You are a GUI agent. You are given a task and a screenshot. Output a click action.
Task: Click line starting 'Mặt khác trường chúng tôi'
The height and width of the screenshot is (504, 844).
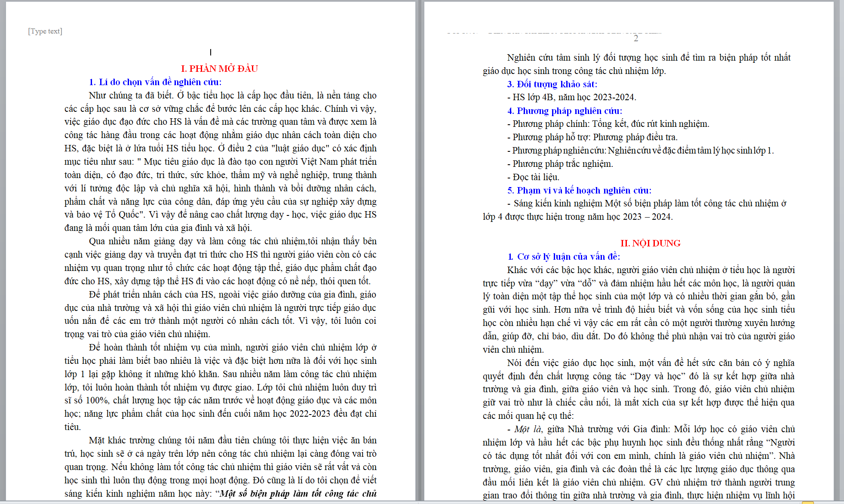pos(233,440)
